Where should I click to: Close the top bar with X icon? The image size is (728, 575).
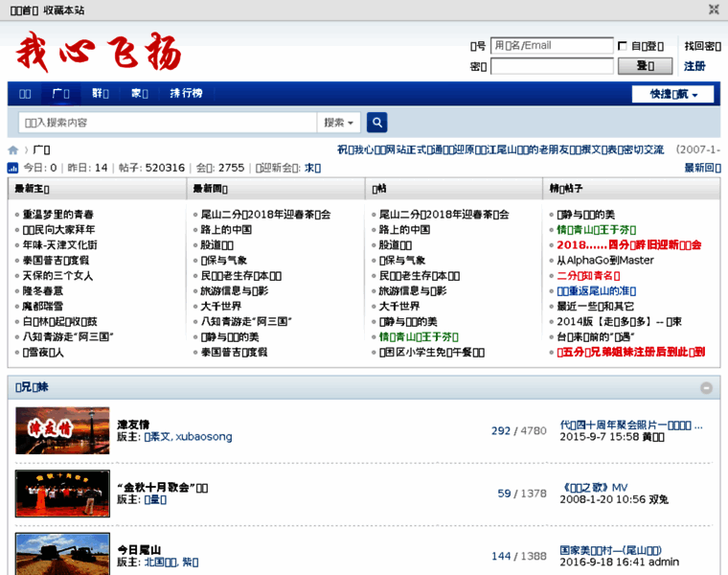coord(714,10)
